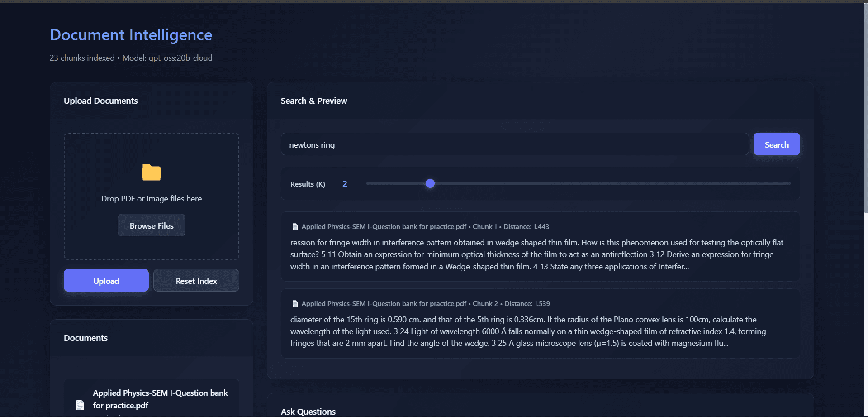Click document icon beside Chunk 1 result
Viewport: 868px width, 417px height.
(295, 227)
